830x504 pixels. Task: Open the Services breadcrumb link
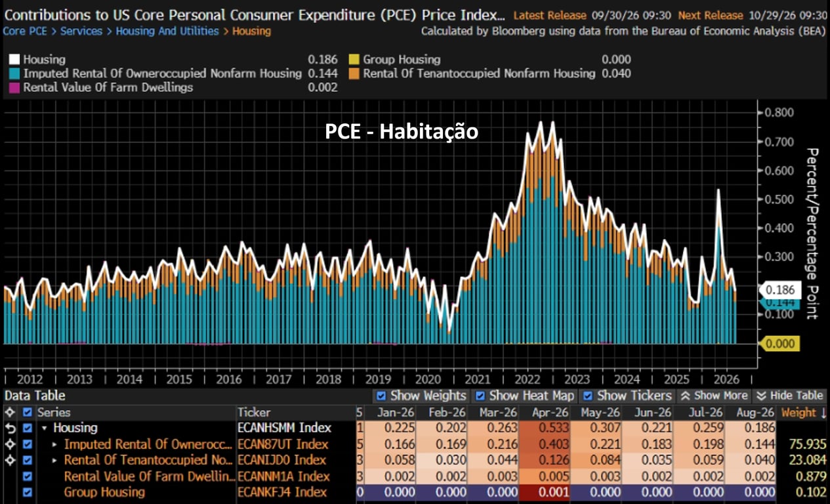(82, 31)
